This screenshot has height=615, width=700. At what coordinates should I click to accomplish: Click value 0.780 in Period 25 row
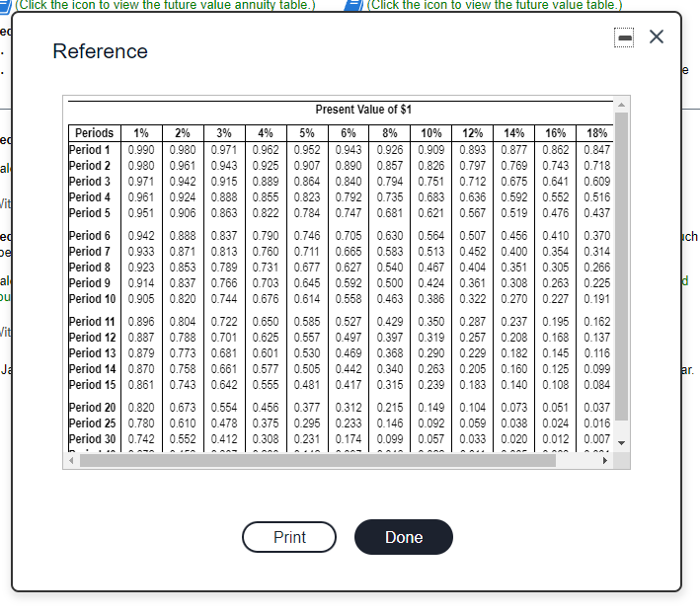click(x=141, y=423)
